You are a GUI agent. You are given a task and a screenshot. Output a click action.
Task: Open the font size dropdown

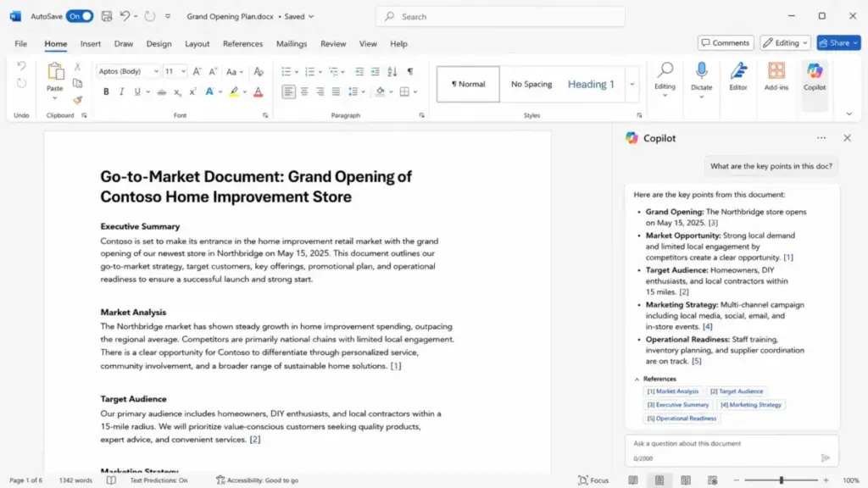pyautogui.click(x=183, y=71)
